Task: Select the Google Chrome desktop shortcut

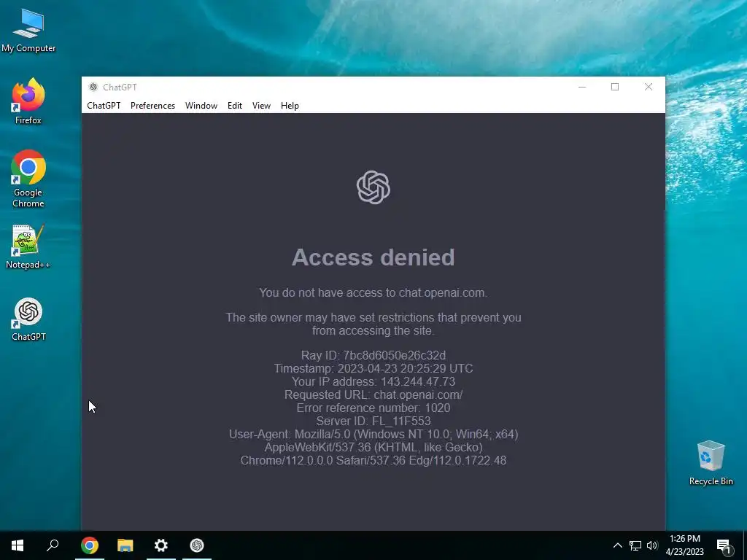Action: 28,179
